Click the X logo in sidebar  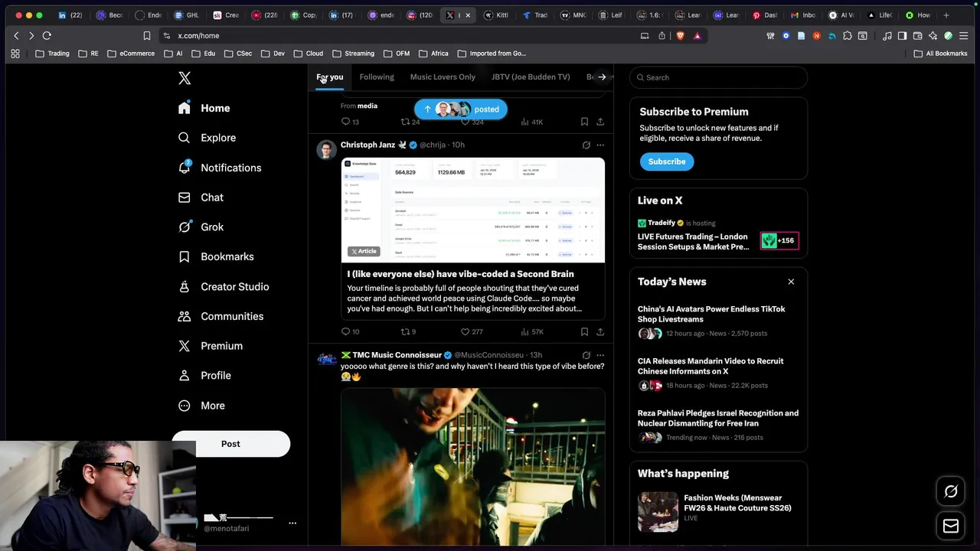pos(185,78)
